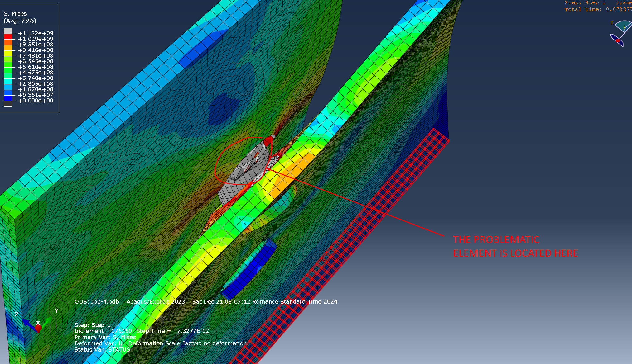
Task: Click legend value +4.675e+08
Action: coord(36,73)
